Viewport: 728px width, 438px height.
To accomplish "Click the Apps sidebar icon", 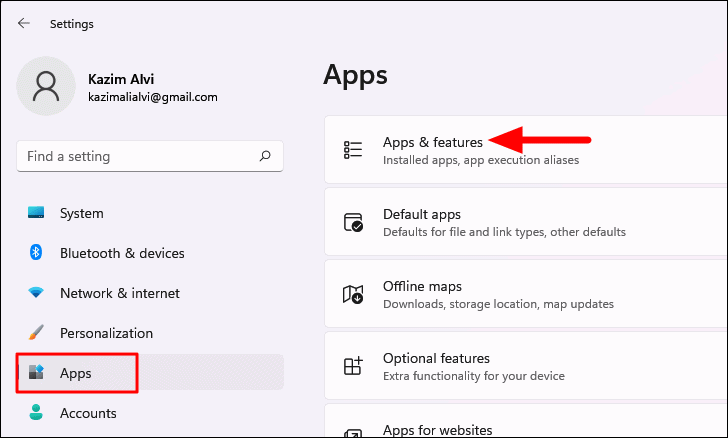I will 36,372.
